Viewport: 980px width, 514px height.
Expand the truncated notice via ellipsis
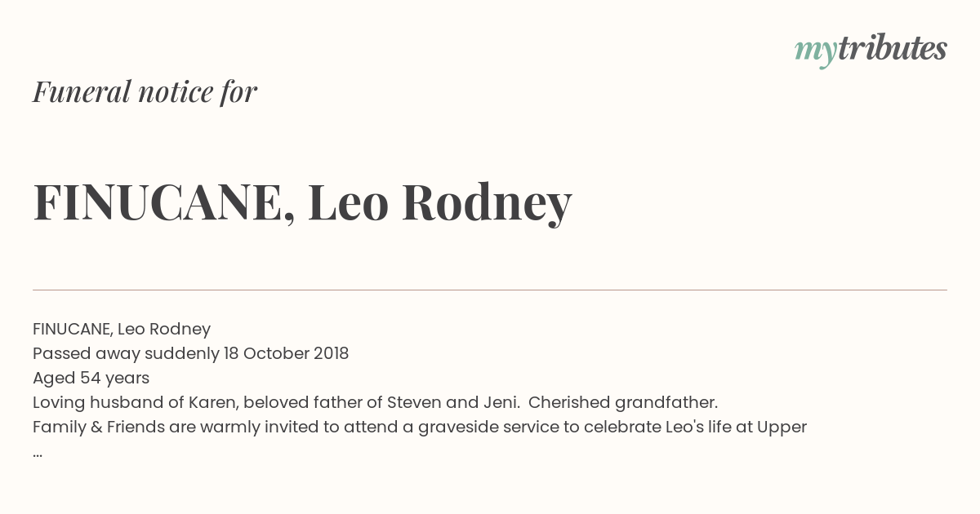pyautogui.click(x=38, y=453)
